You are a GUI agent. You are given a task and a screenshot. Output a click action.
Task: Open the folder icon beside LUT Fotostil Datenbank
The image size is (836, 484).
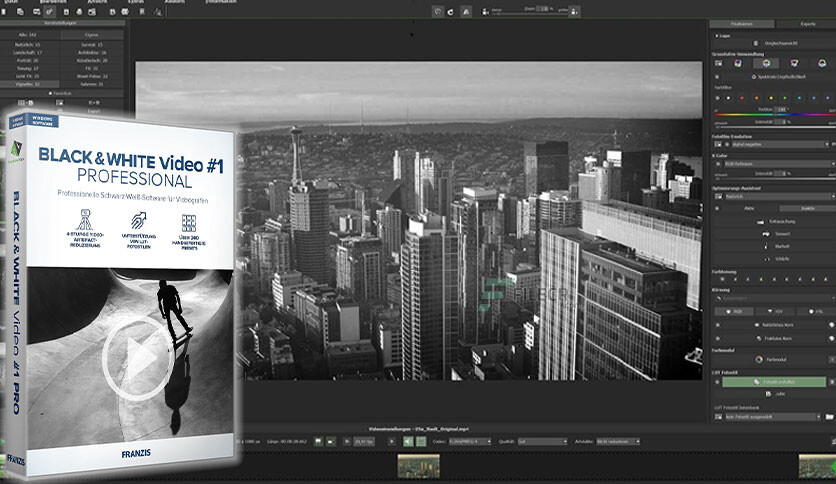click(830, 417)
